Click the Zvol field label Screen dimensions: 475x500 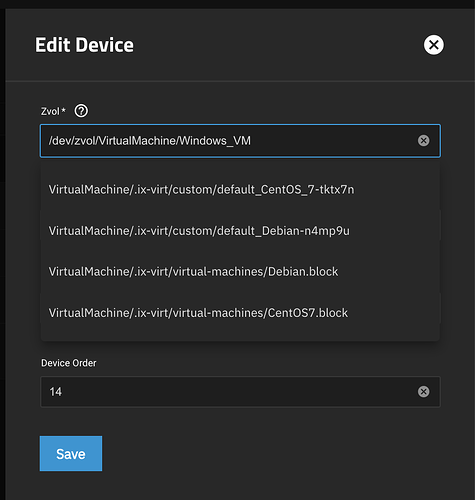click(x=50, y=111)
